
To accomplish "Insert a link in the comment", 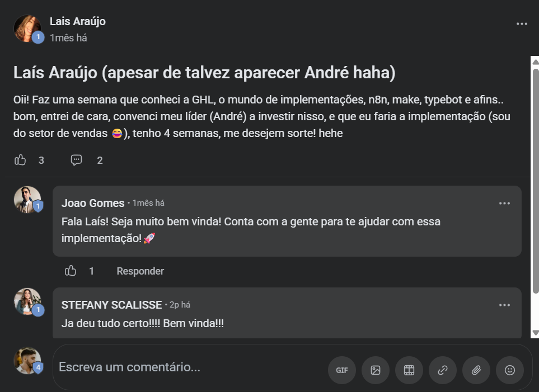I will coord(443,370).
